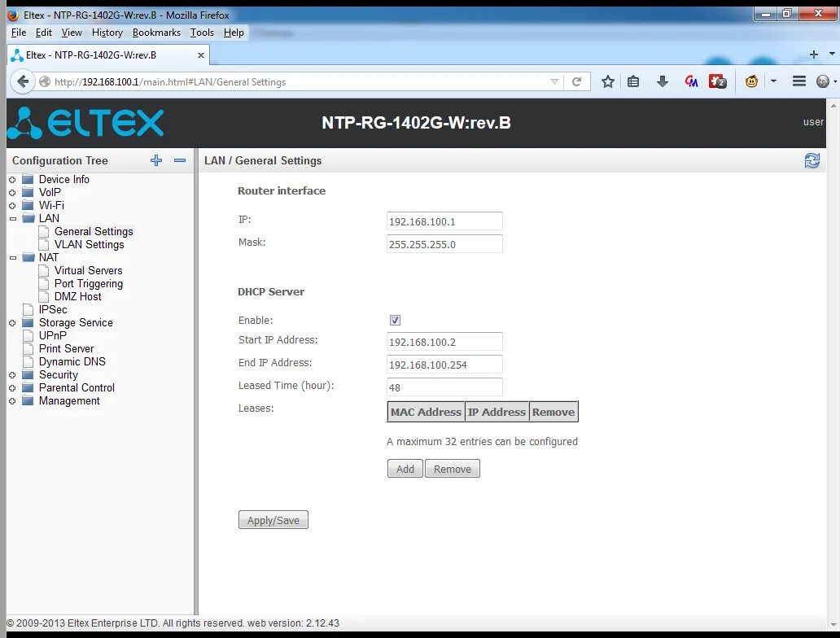The width and height of the screenshot is (840, 638).
Task: Close the Eltex browser tab
Action: 200,55
